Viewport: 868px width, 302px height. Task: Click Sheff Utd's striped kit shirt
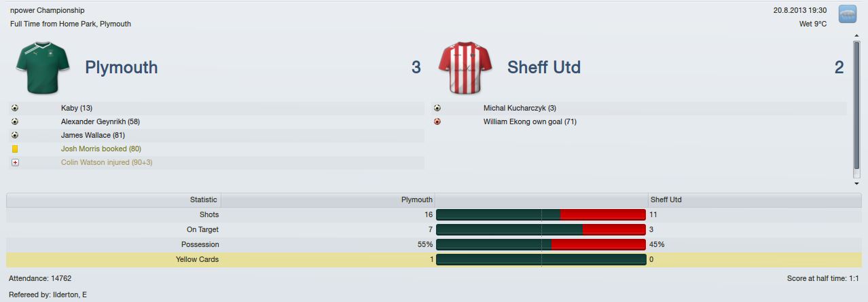point(465,67)
